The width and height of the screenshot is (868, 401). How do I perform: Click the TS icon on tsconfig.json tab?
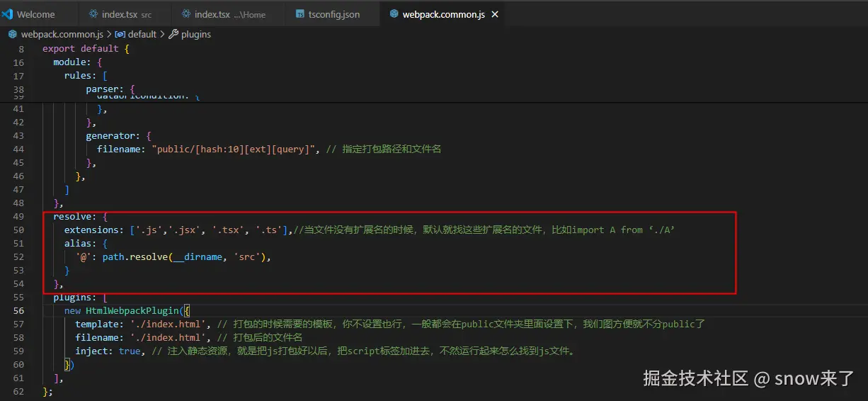[x=300, y=14]
